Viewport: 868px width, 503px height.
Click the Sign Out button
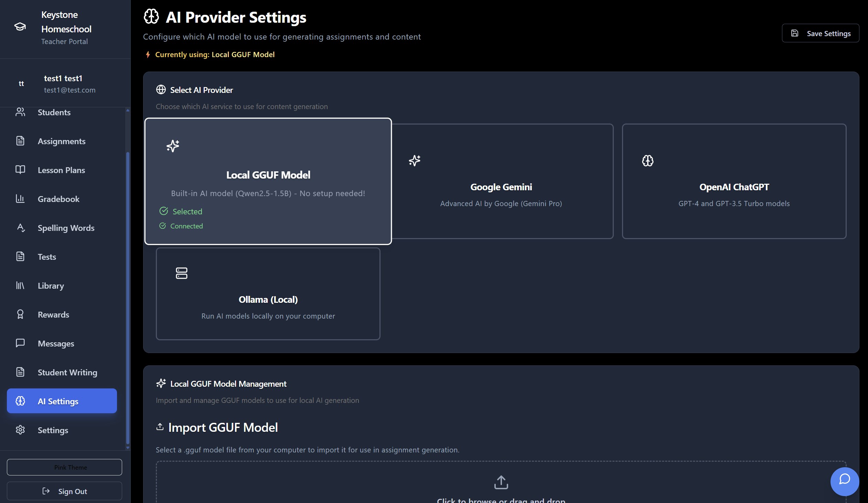pyautogui.click(x=64, y=491)
